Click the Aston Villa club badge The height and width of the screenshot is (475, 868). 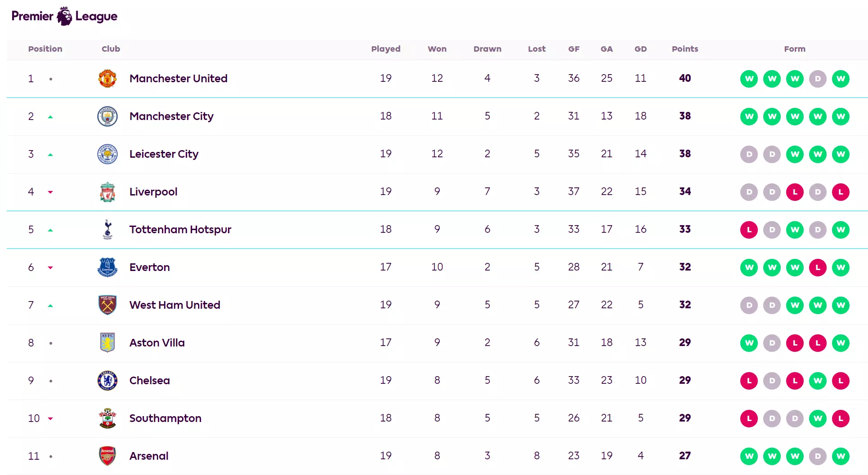107,343
